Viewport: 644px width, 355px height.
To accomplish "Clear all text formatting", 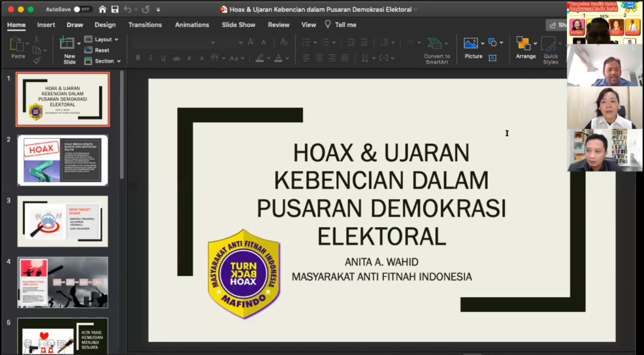I will tap(284, 42).
